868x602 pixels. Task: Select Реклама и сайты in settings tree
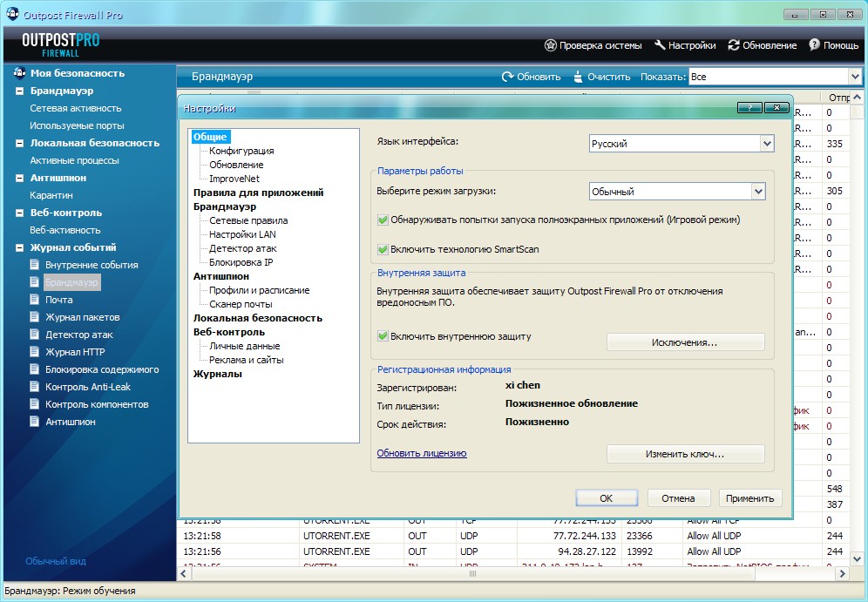click(247, 360)
